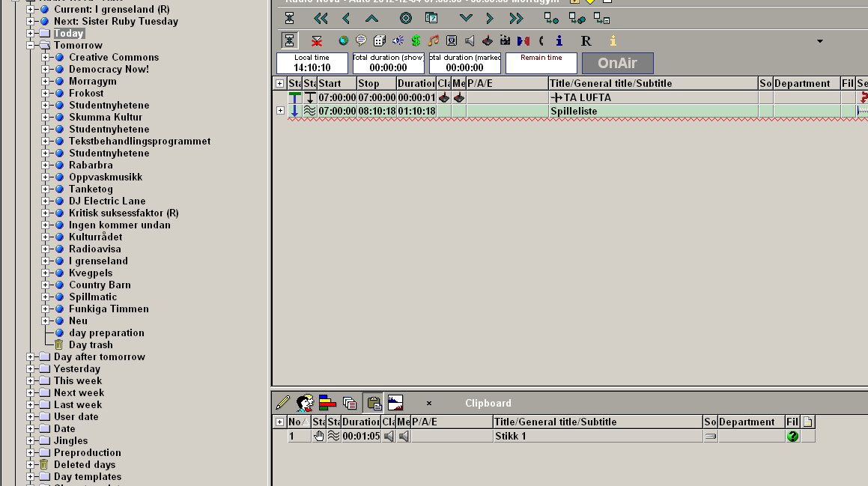Screen dimensions: 868x486
Task: Click the histogram waveform icon in lower panel
Action: tap(395, 402)
